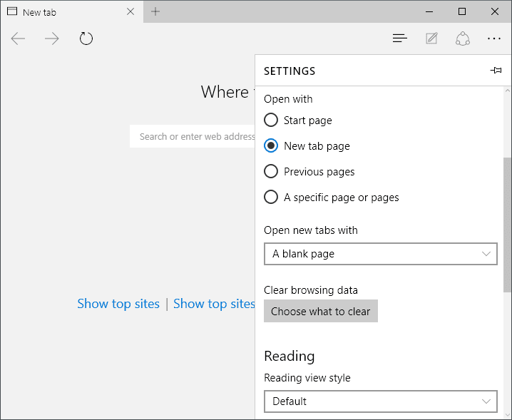Close the New tab tab
The width and height of the screenshot is (512, 420).
click(130, 11)
